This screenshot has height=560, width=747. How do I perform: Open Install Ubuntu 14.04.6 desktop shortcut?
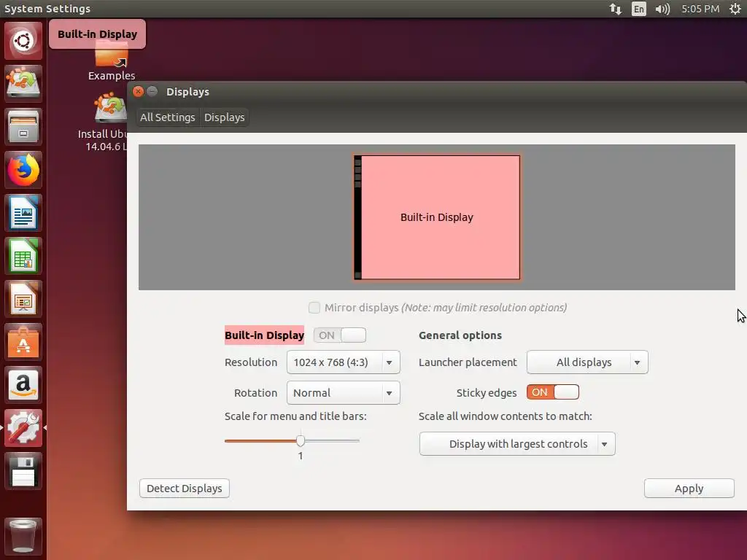[x=104, y=122]
